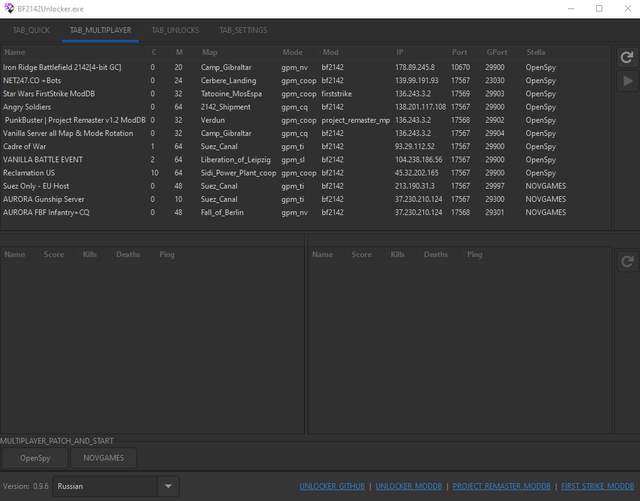The image size is (640, 501).
Task: Select the TAB_MULTIPLAYER tab
Action: (100, 30)
